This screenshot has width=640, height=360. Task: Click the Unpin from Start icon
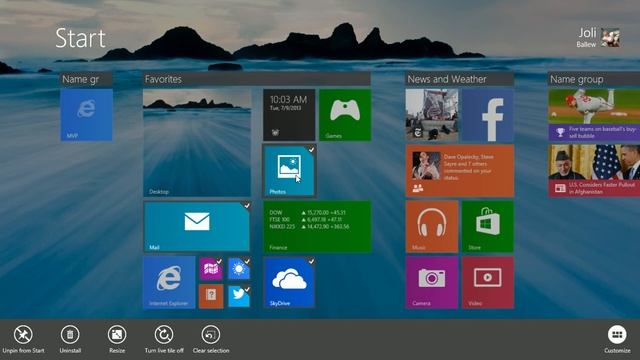tap(23, 335)
